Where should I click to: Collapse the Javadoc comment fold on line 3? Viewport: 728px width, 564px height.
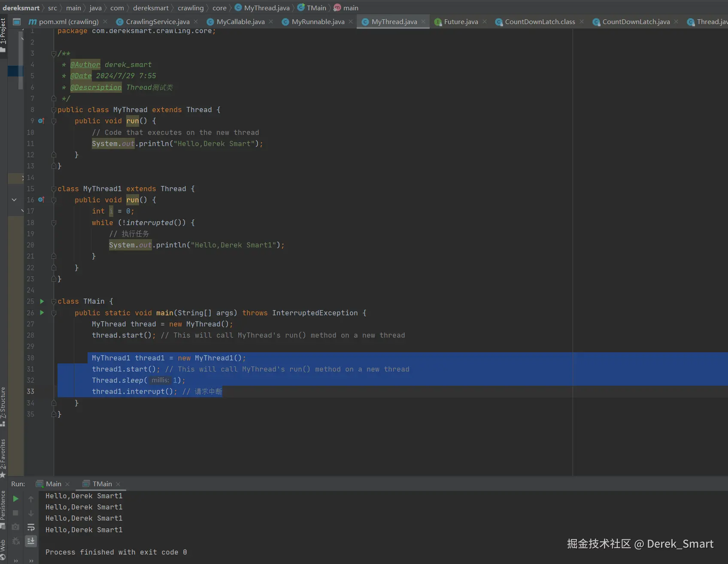tap(54, 54)
